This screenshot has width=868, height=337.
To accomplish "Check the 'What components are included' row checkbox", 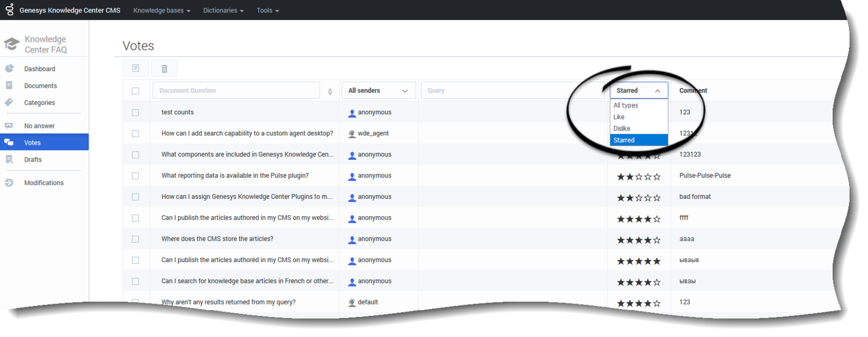I will (136, 155).
